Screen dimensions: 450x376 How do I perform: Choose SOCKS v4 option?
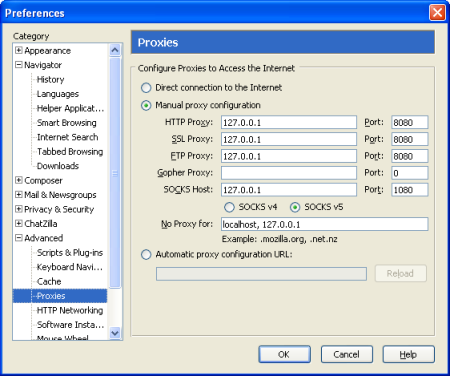tap(229, 207)
